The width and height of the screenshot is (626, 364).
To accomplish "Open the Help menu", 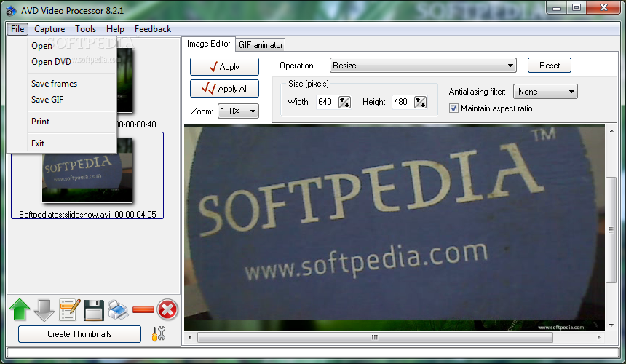I will coord(115,28).
